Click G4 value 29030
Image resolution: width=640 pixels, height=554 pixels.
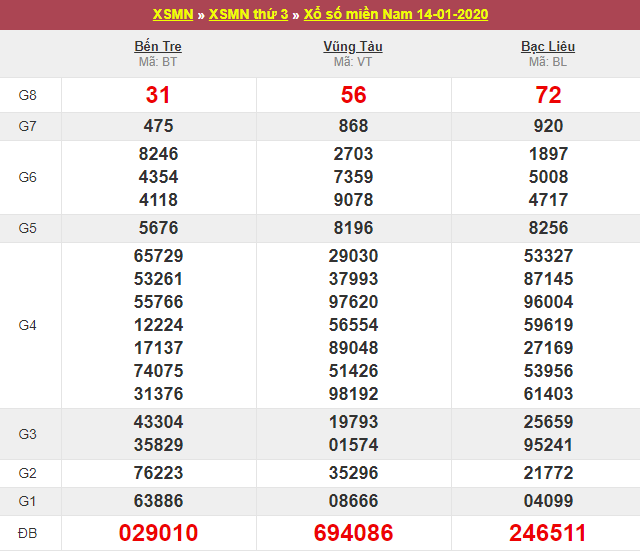pyautogui.click(x=353, y=256)
